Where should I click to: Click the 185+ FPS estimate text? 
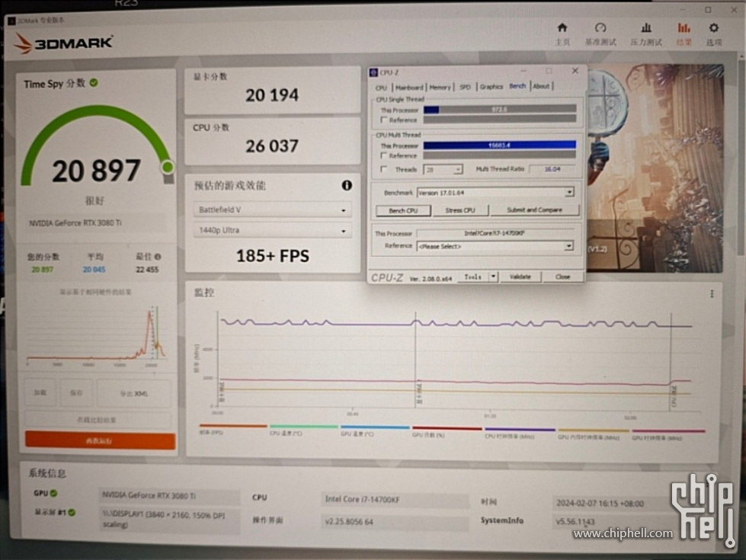click(x=273, y=256)
